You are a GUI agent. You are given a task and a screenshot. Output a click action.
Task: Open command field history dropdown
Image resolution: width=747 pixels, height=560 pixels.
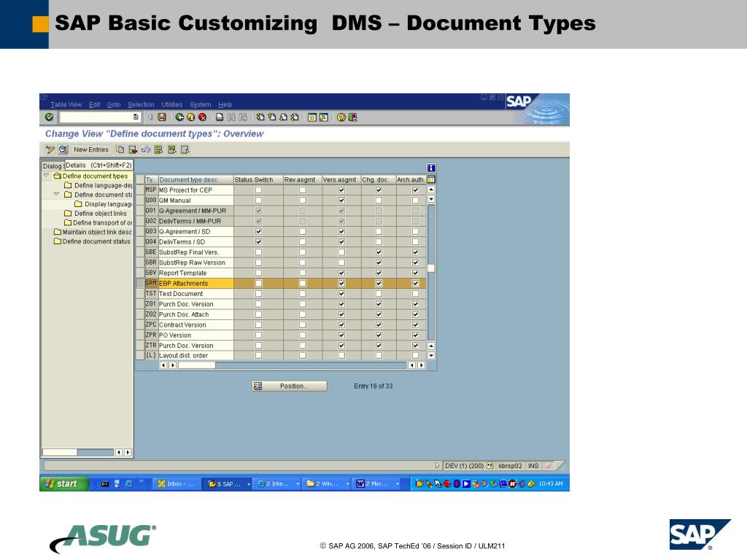(x=136, y=117)
